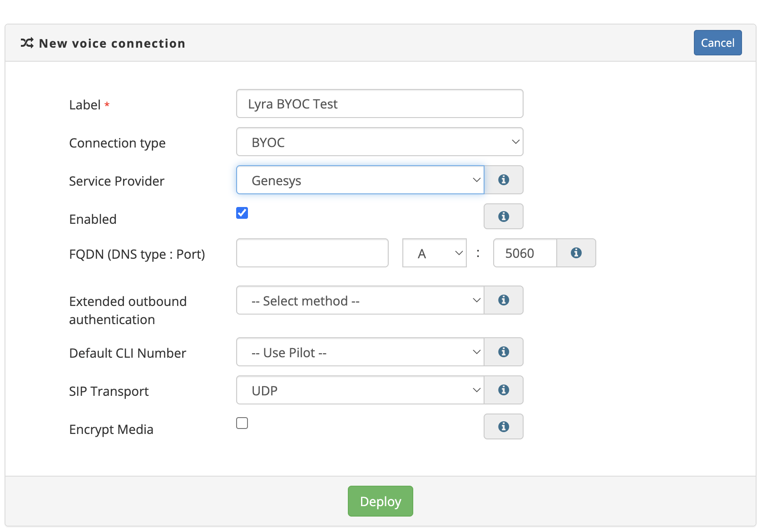Click the Encrypt Media info icon

point(503,427)
